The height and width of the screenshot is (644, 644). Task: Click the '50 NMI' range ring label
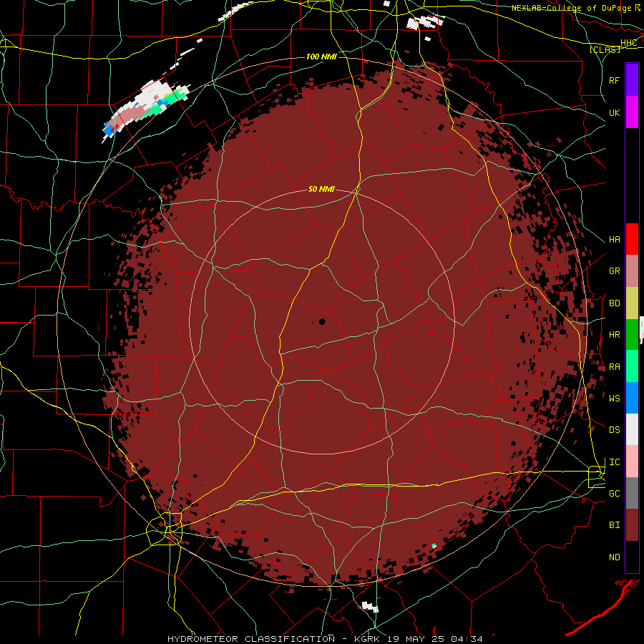tap(321, 189)
